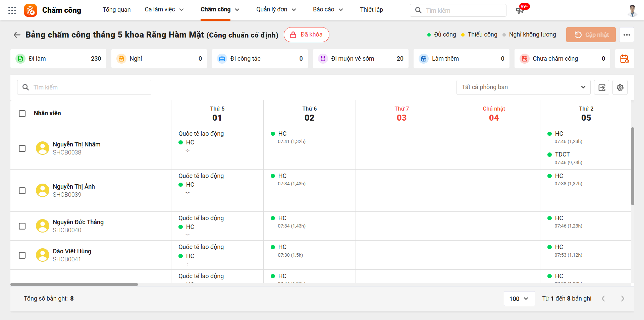
Task: Expand the Ca làm việc menu
Action: 164,10
